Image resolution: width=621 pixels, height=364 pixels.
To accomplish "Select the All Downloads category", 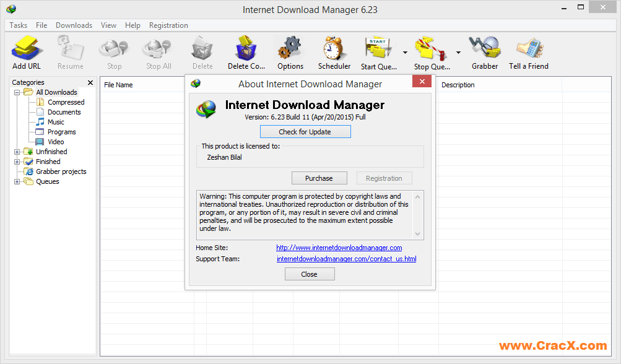I will click(x=56, y=92).
